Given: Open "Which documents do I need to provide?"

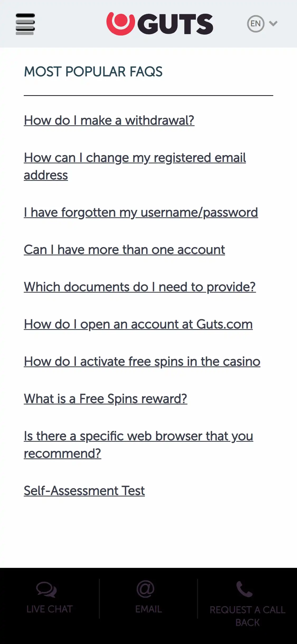Looking at the screenshot, I should point(140,287).
